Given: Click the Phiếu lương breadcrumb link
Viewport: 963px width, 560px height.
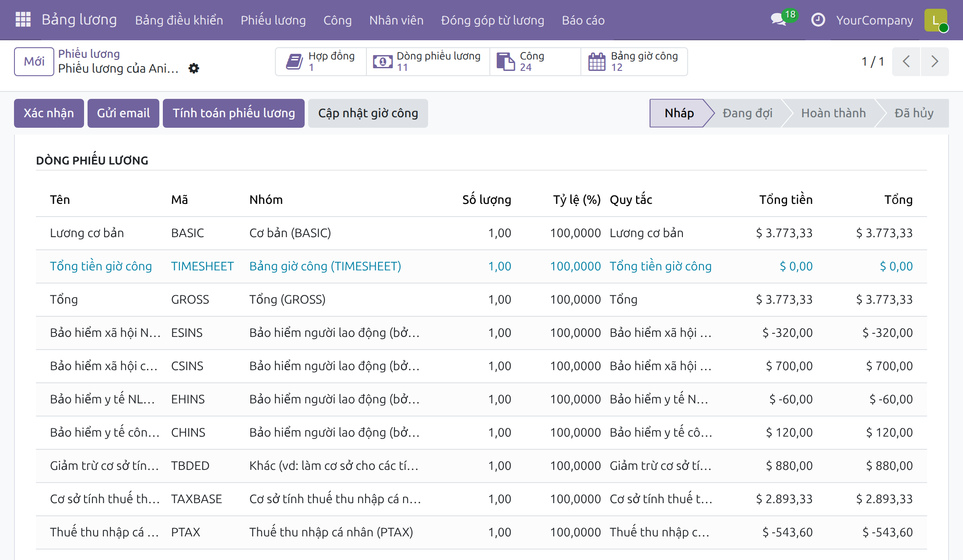Looking at the screenshot, I should click(x=89, y=54).
